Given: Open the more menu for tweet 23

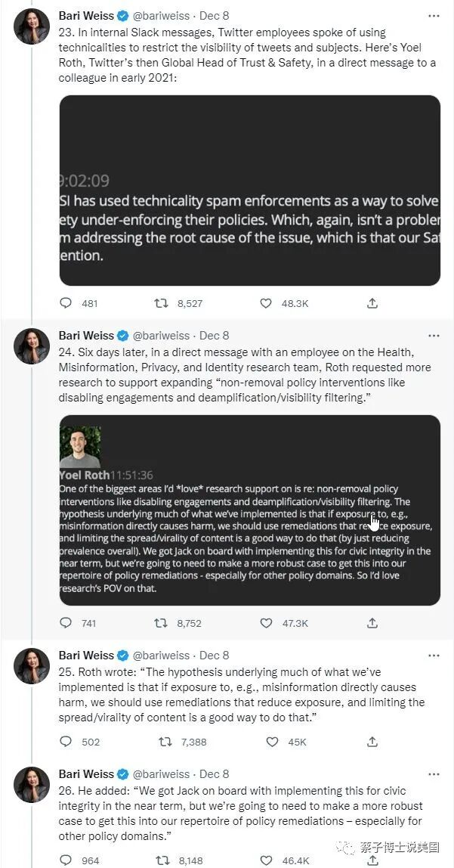Looking at the screenshot, I should tap(434, 15).
